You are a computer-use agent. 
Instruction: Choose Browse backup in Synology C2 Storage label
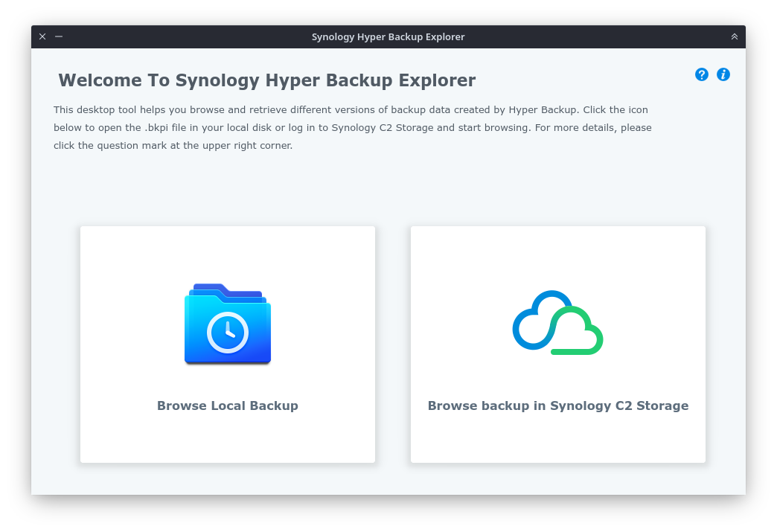pos(558,406)
